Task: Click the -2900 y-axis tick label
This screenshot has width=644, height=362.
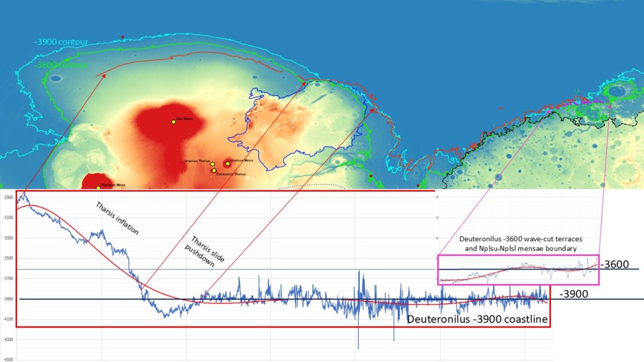Action: point(8,197)
